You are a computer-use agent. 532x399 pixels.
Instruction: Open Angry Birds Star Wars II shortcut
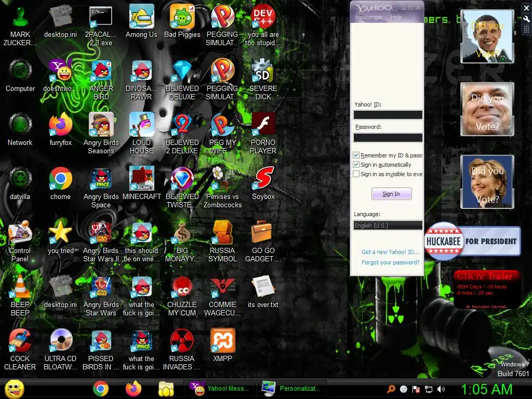pyautogui.click(x=101, y=242)
